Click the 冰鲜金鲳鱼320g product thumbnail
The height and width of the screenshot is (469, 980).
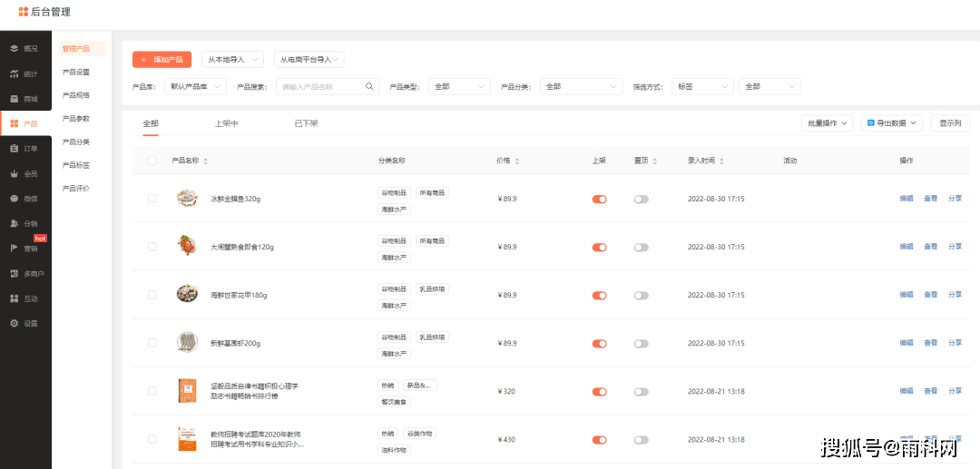coord(187,198)
